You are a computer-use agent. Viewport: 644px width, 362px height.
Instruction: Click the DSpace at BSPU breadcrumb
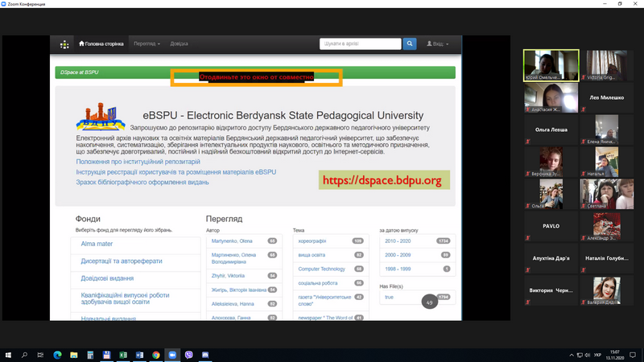[79, 72]
